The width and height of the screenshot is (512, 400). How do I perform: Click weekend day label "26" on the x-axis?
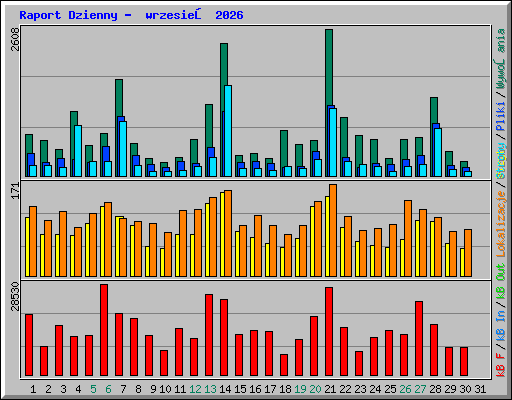[405, 389]
